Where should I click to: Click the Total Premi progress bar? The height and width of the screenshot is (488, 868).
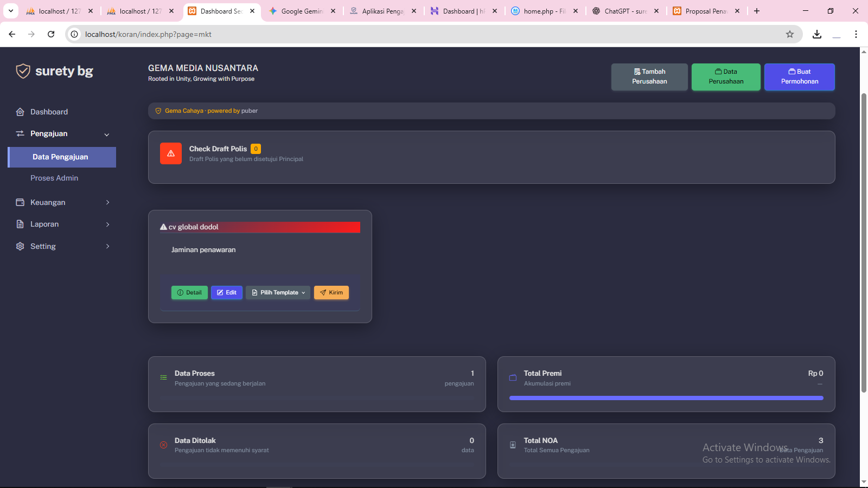coord(666,398)
